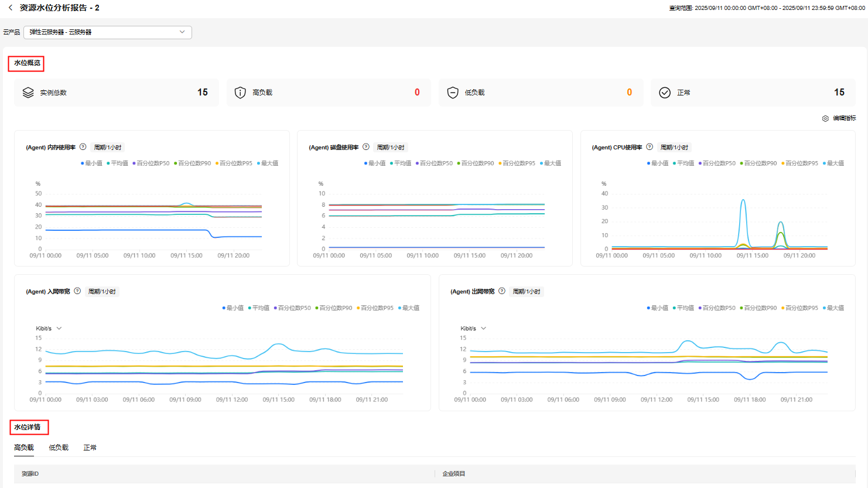Screen dimensions: 868x488
Task: Click help icon next to CPU使用率
Action: [650, 147]
